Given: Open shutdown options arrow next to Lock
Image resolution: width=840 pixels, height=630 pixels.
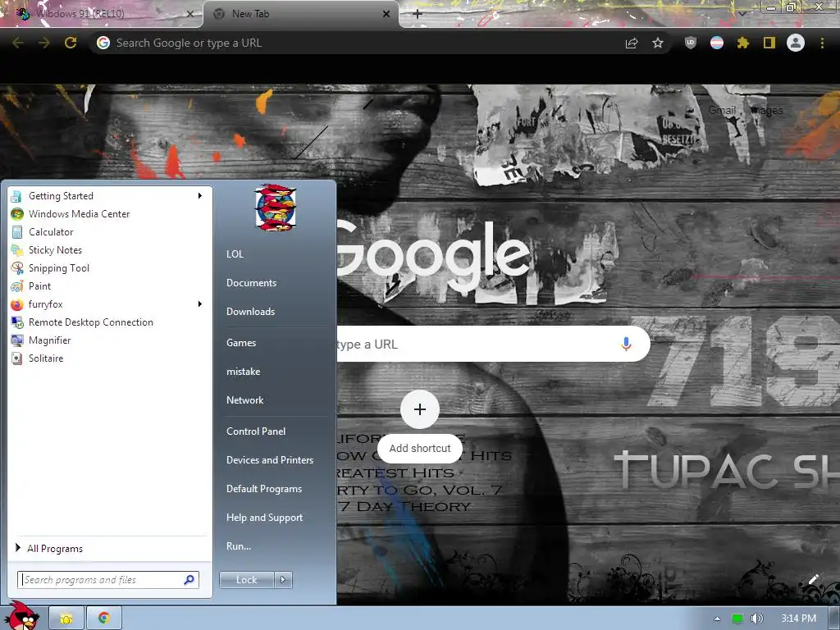Looking at the screenshot, I should click(x=283, y=580).
